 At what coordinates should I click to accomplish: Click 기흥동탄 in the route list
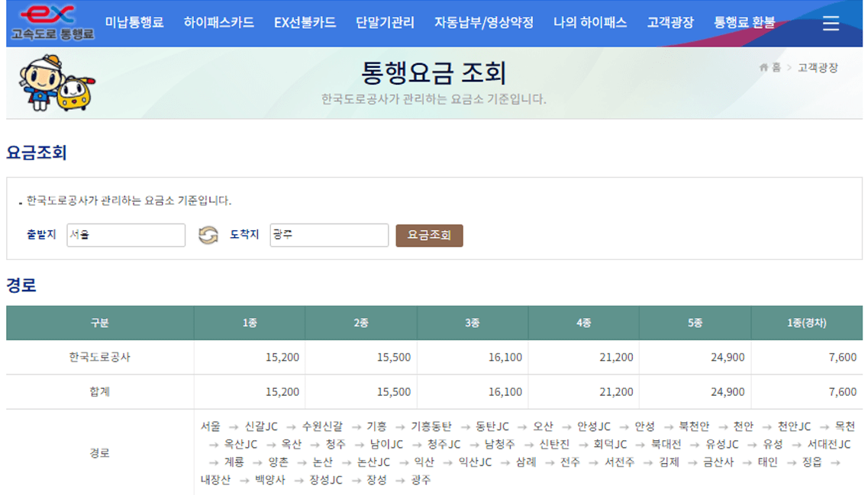point(431,426)
